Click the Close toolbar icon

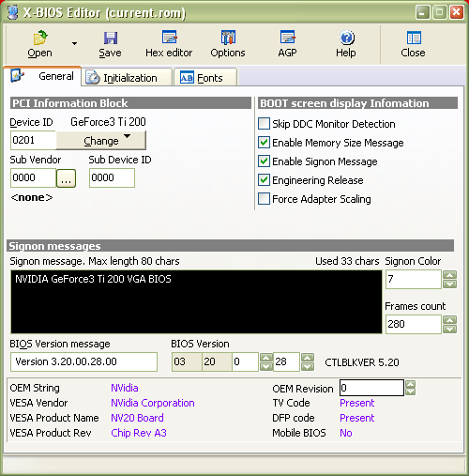coord(413,44)
